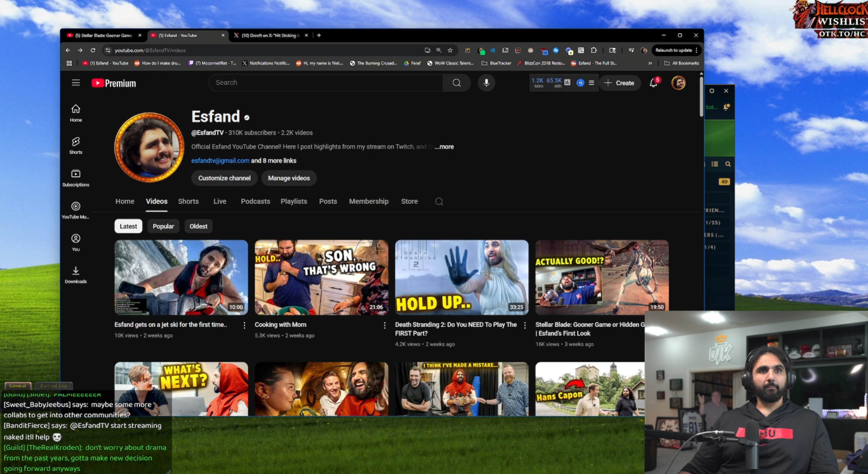Show hidden bookmarks overflow chevron
The image size is (868, 474).
pos(650,63)
